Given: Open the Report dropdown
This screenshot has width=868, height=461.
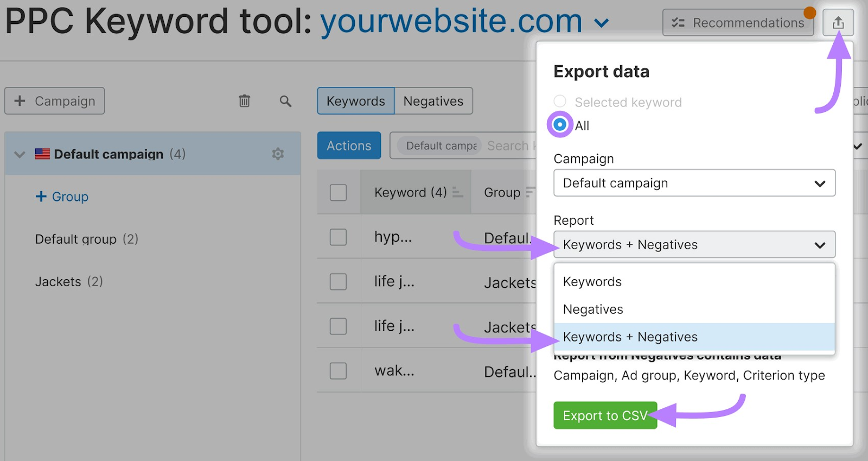Looking at the screenshot, I should pyautogui.click(x=694, y=244).
